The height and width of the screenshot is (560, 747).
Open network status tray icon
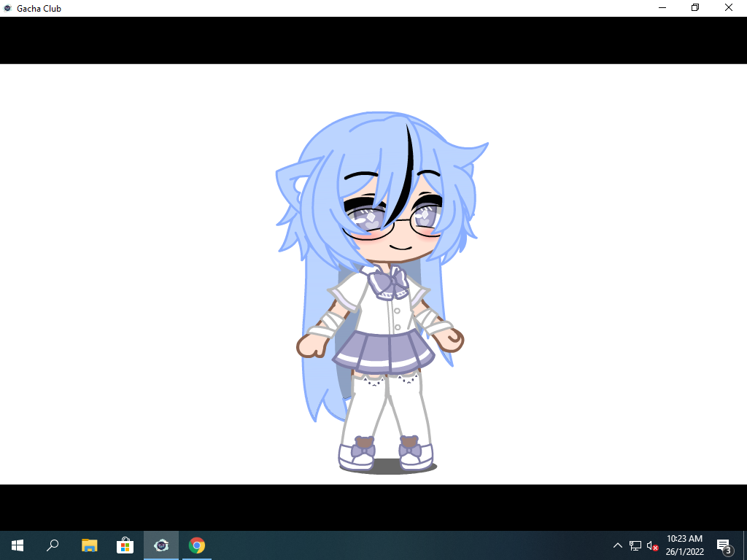point(635,545)
